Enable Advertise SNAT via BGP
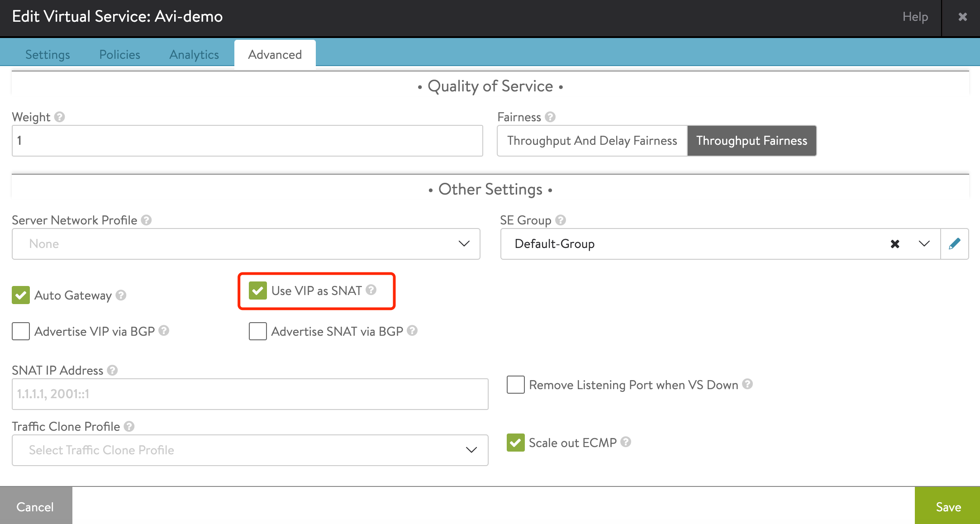980x524 pixels. coord(258,331)
